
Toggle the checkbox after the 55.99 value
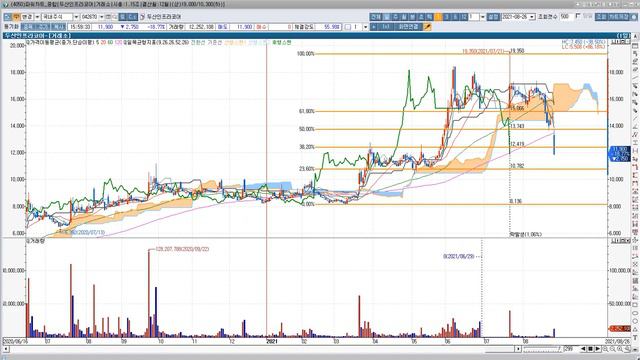click(x=347, y=27)
